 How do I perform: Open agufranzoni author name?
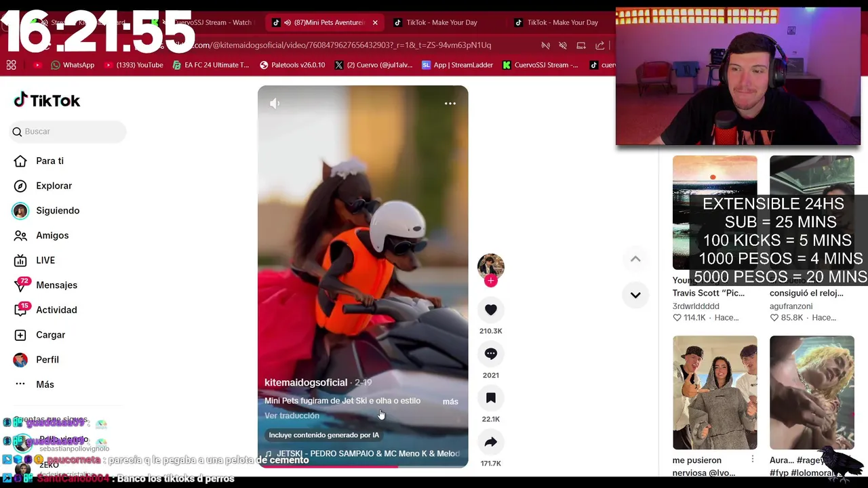tap(791, 306)
